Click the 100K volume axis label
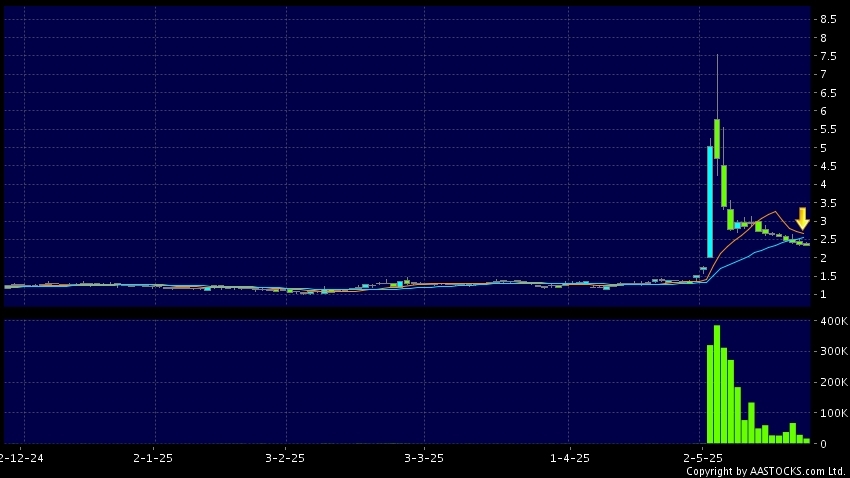Image resolution: width=850 pixels, height=478 pixels. pos(834,413)
